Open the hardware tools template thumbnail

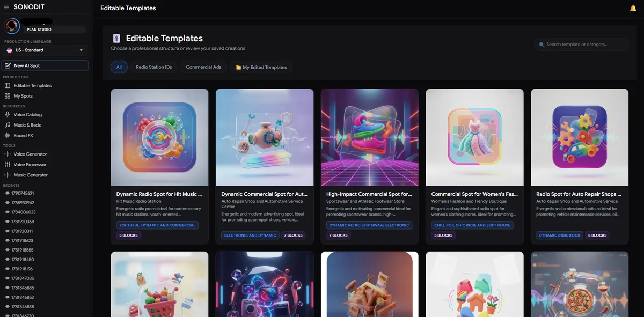pyautogui.click(x=369, y=284)
